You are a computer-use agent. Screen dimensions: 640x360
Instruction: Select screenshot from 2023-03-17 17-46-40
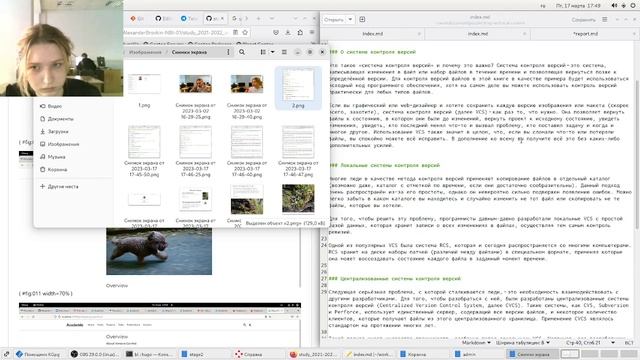[247, 142]
